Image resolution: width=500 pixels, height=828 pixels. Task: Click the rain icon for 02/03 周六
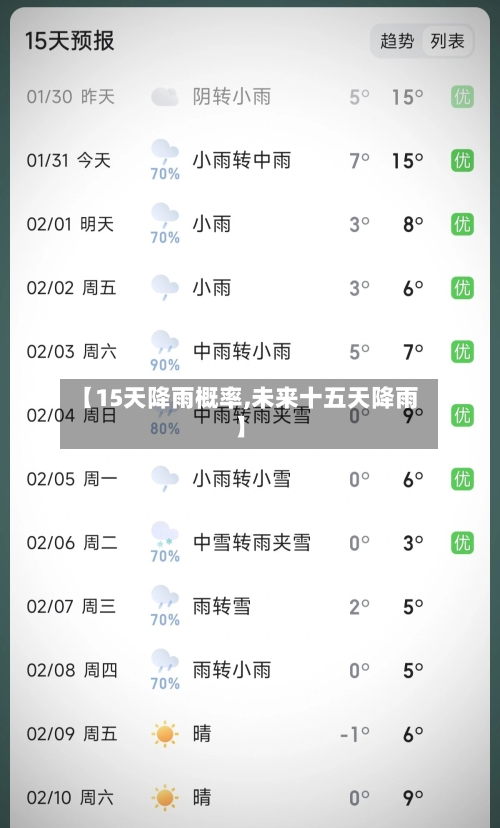point(165,343)
